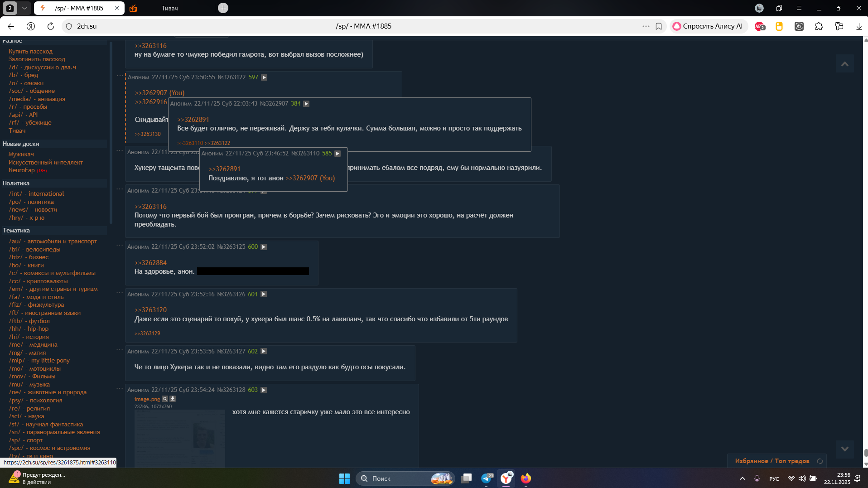
Task: Open the image.png thumbnail
Action: point(180,439)
